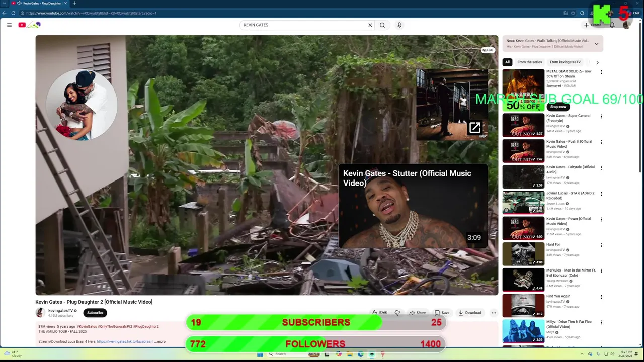Expand the Next: Walls Talking mix panel

tap(597, 44)
